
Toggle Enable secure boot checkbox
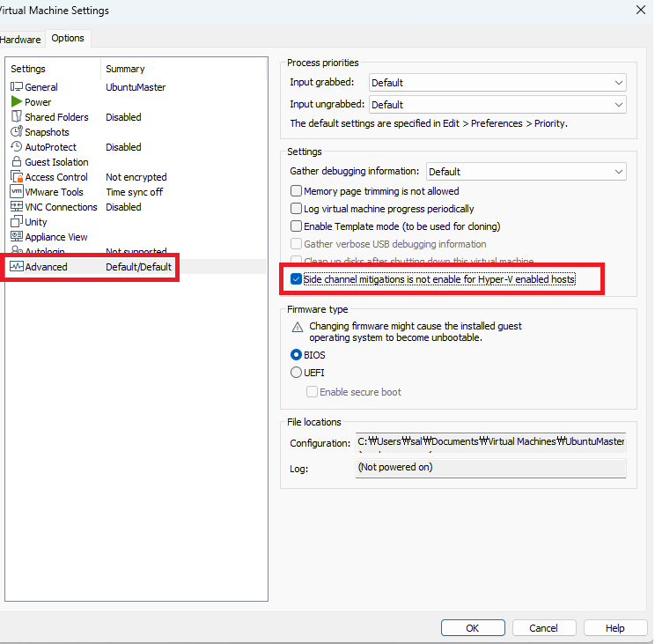pos(312,391)
